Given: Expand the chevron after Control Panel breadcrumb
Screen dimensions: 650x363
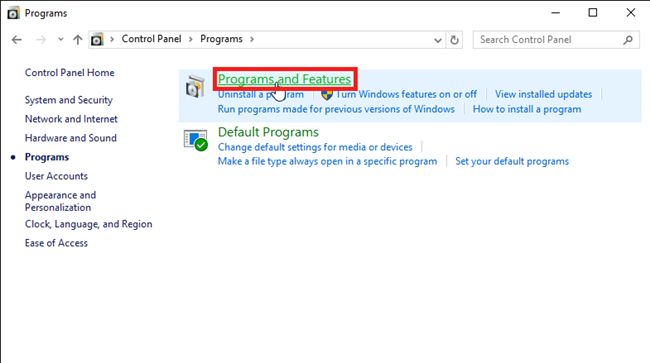Looking at the screenshot, I should [x=191, y=39].
